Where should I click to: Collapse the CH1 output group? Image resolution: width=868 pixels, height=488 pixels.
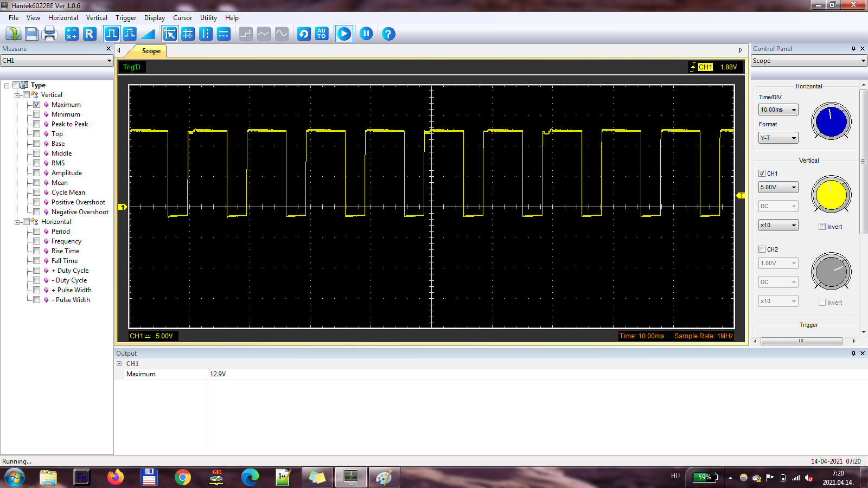point(119,364)
